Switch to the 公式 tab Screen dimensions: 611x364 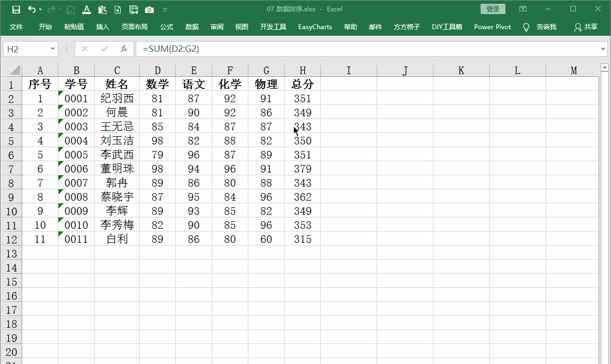tap(166, 27)
